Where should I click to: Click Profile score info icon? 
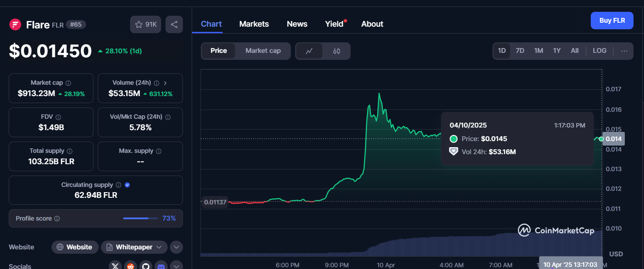[57, 218]
